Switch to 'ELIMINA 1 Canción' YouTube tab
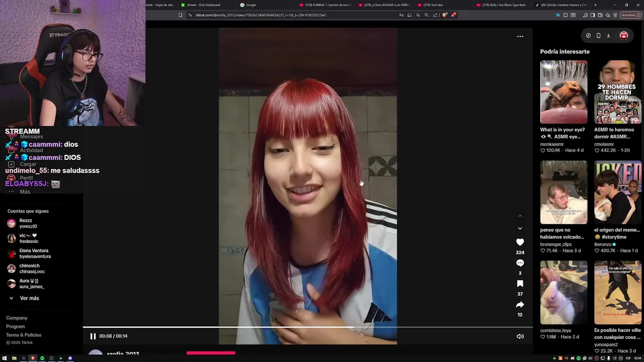This screenshot has width=644, height=362. point(326,5)
